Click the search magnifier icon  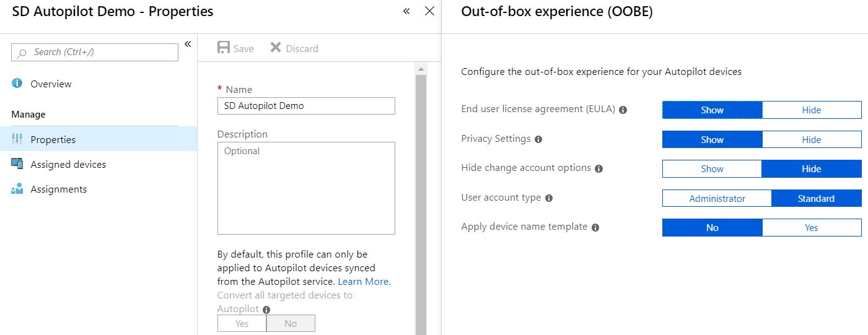[x=22, y=53]
